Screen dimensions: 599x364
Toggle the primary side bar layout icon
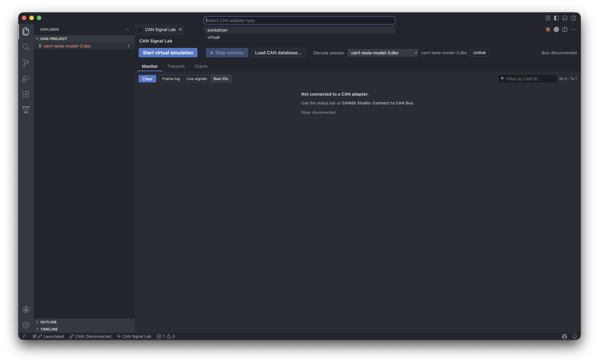pos(556,18)
